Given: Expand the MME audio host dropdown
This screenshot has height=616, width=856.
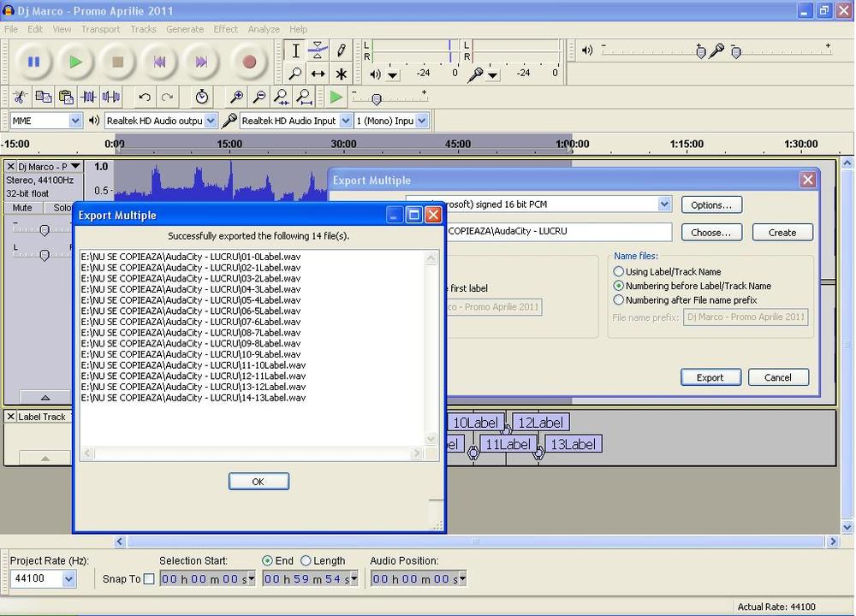Looking at the screenshot, I should pyautogui.click(x=75, y=121).
